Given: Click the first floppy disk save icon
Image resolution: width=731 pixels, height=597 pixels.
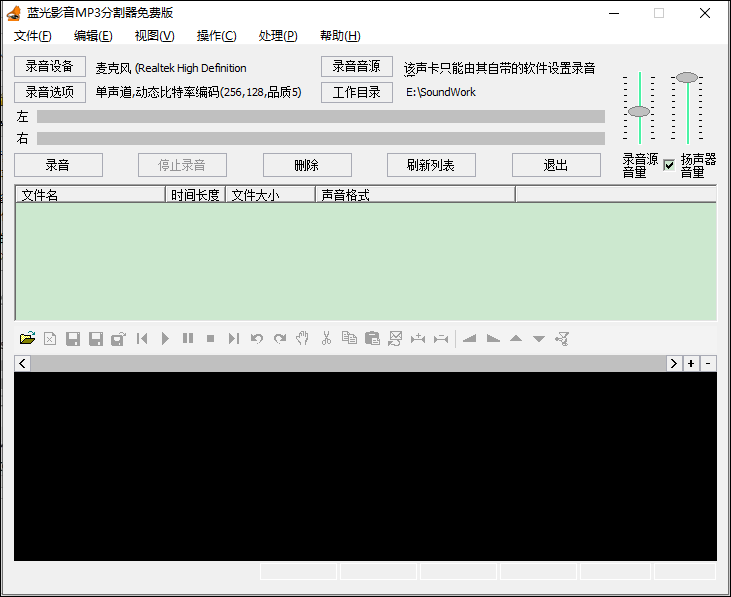Looking at the screenshot, I should 73,339.
